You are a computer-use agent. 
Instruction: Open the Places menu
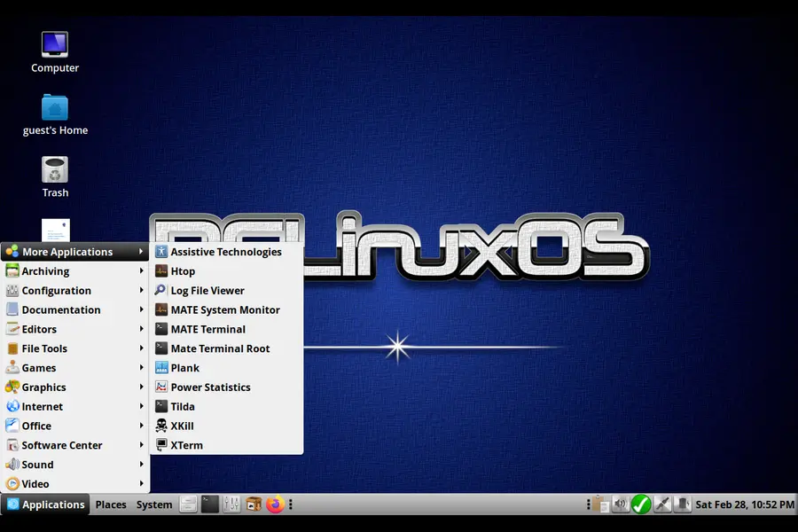(x=111, y=504)
